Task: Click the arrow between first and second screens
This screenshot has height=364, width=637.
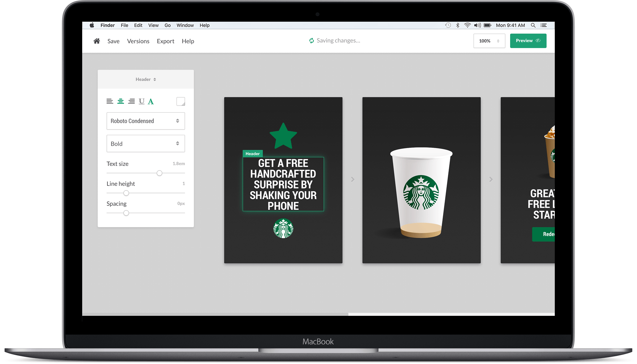Action: click(353, 179)
